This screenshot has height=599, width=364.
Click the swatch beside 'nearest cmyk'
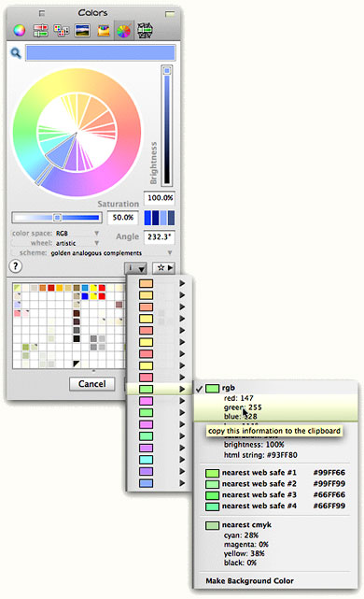click(x=212, y=525)
